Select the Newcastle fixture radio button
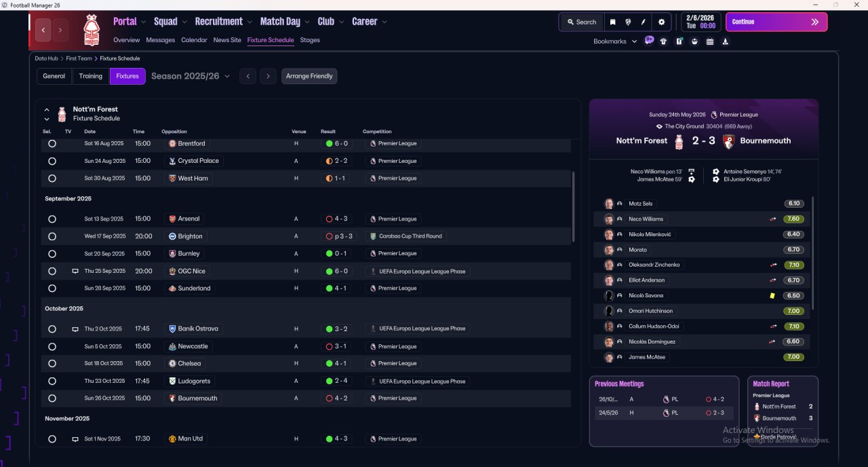 click(52, 346)
